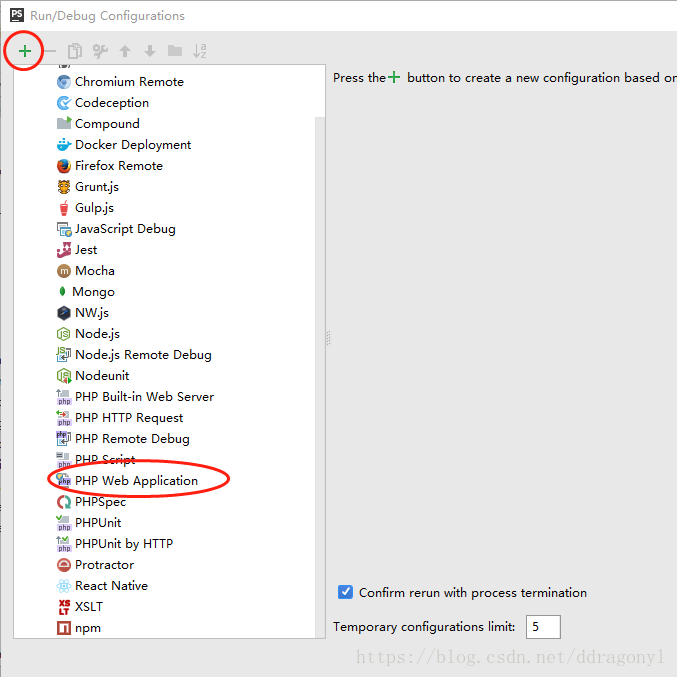Click the XSLT icon

pyautogui.click(x=64, y=607)
